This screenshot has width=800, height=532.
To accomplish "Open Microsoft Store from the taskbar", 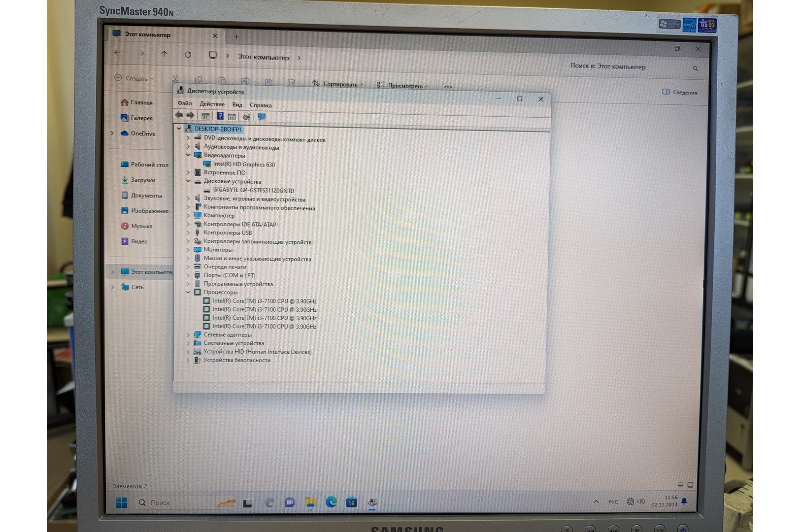I will click(x=351, y=502).
